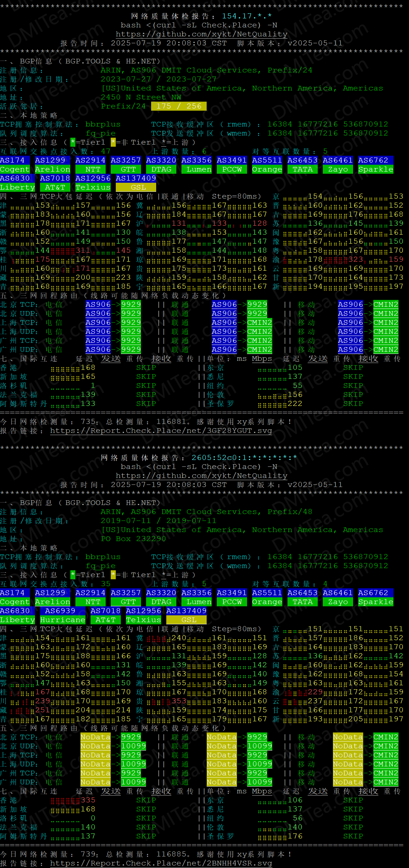Select the exchange point count 47
The image size is (409, 868).
pos(105,151)
